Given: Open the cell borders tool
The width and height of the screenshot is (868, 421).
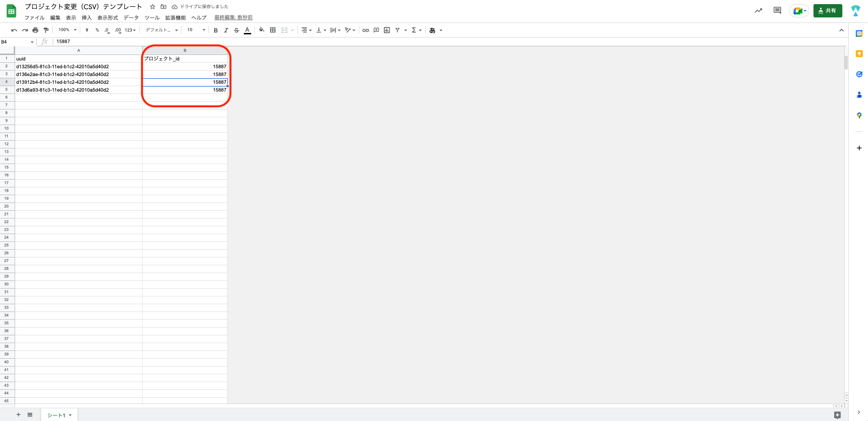Looking at the screenshot, I should point(273,30).
